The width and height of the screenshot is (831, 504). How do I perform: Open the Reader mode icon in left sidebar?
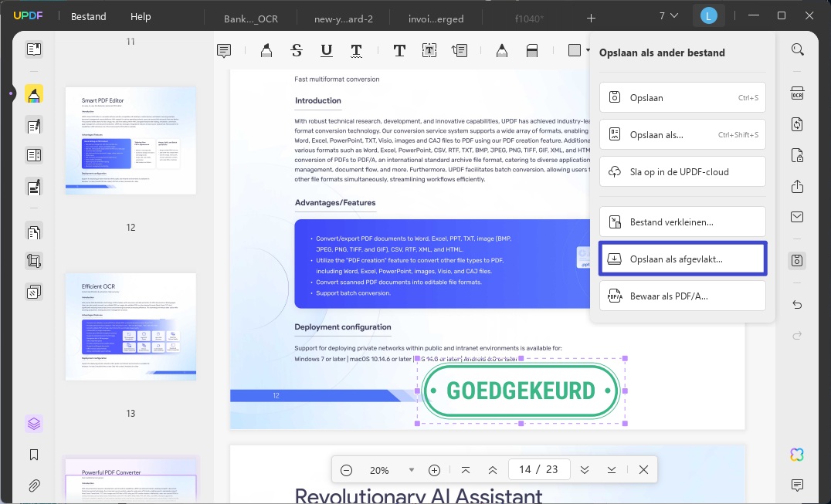(34, 49)
